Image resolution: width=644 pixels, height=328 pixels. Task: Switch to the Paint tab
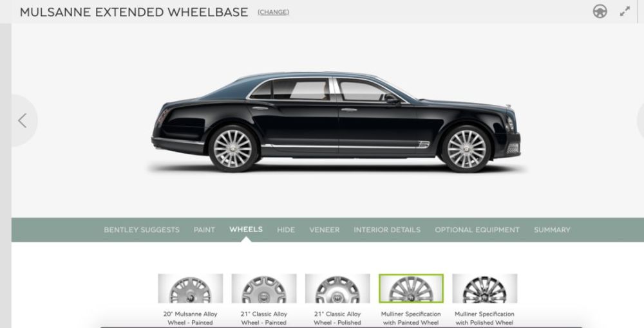204,230
